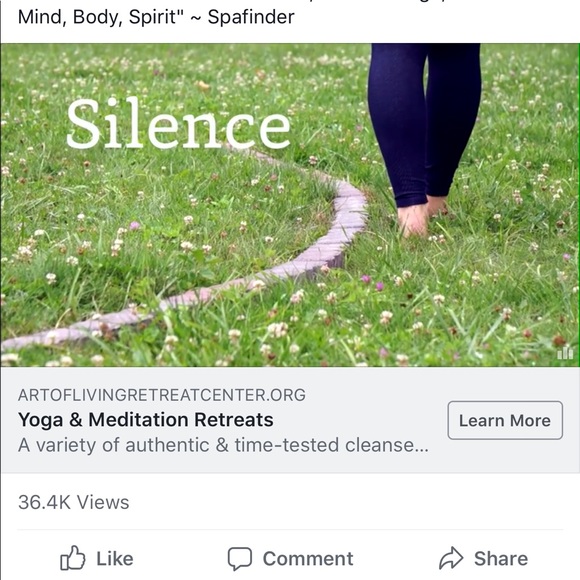Image resolution: width=580 pixels, height=580 pixels.
Task: Open the Yoga & Meditation Retreats headline
Action: coord(146,420)
